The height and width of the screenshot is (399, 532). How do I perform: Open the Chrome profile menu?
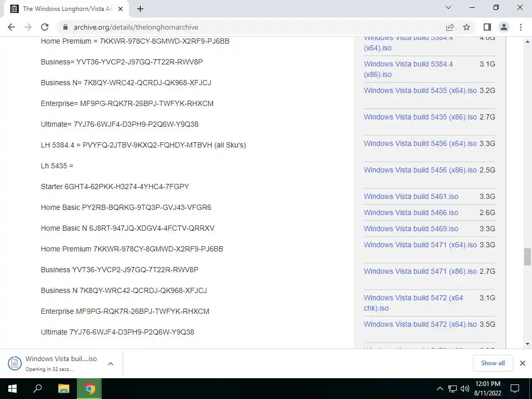[504, 27]
